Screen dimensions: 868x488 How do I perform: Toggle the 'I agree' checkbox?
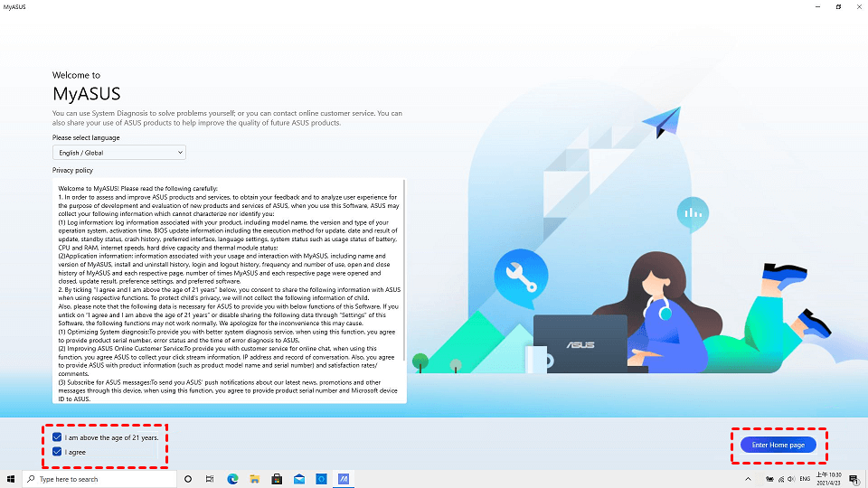tap(57, 452)
